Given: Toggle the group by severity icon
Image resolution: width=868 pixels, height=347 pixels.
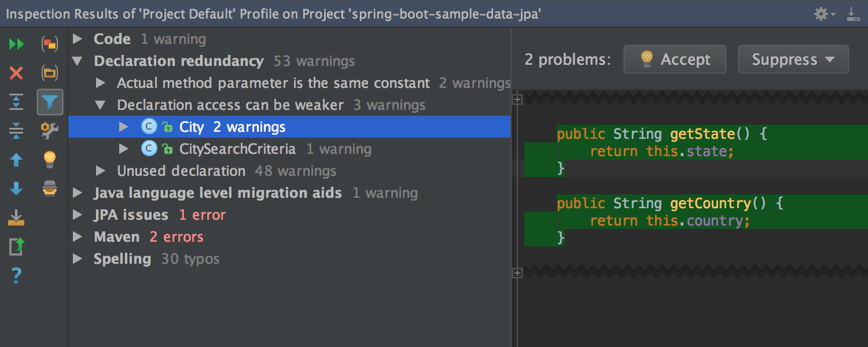Looking at the screenshot, I should pyautogui.click(x=50, y=44).
